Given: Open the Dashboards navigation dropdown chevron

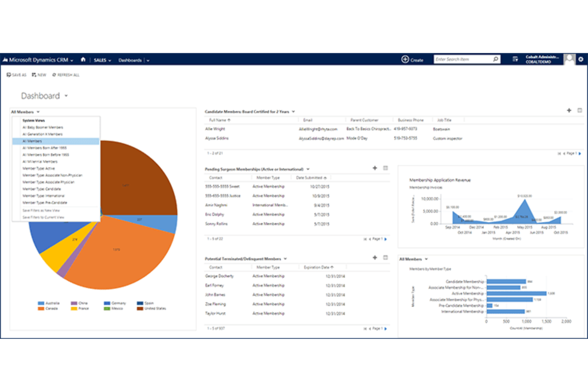Looking at the screenshot, I should (147, 60).
